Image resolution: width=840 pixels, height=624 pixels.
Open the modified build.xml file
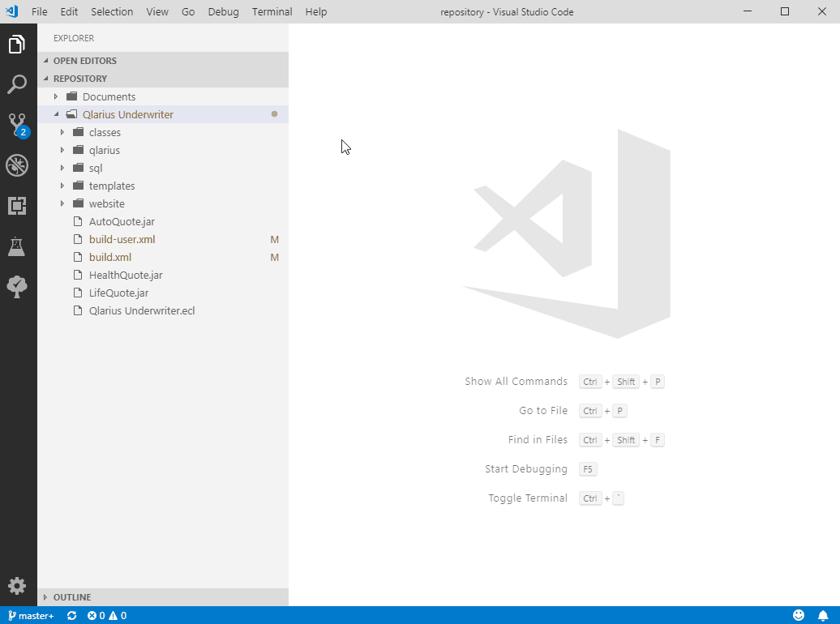click(x=108, y=257)
